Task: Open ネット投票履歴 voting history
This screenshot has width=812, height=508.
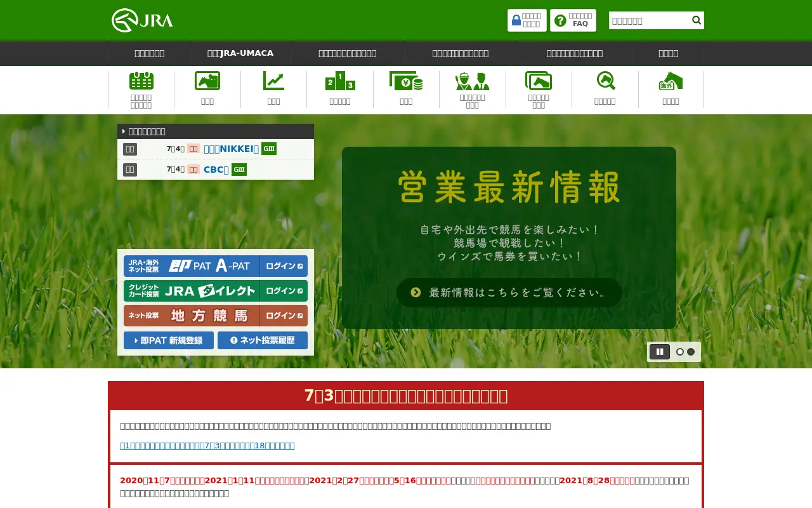Action: tap(263, 340)
